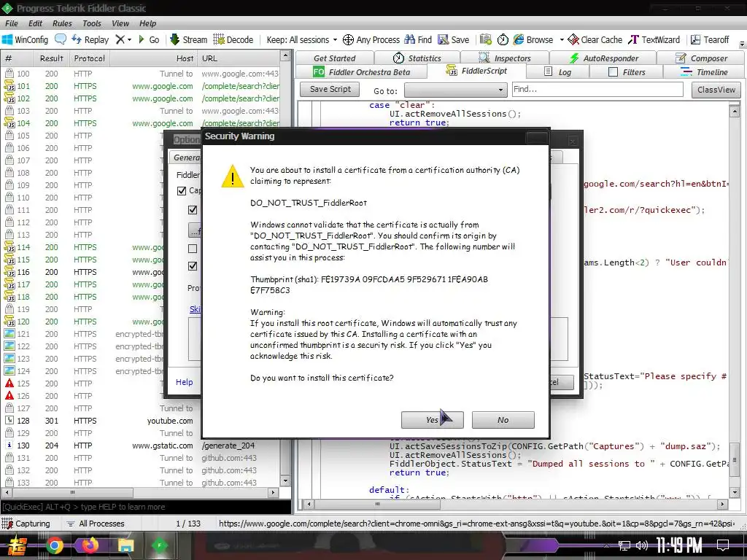Click the screenshot camera icon in toolbar
747x560 pixels.
click(485, 39)
